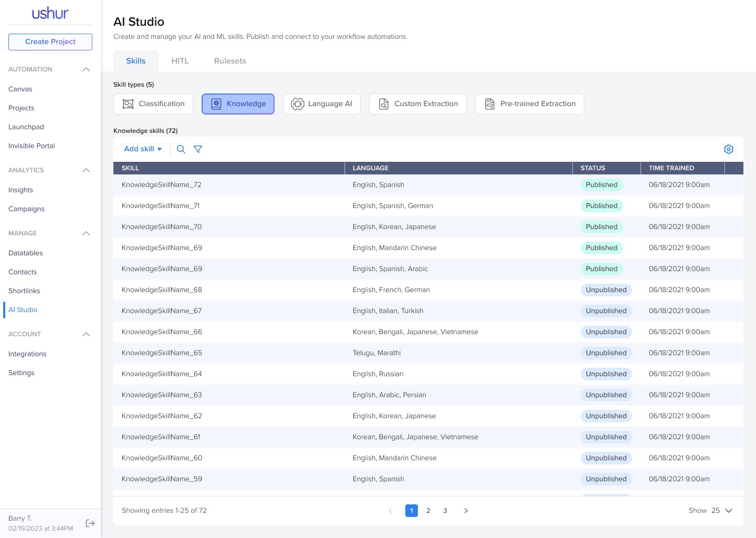The width and height of the screenshot is (756, 538).
Task: Collapse the ANALYTICS section
Action: tap(86, 170)
